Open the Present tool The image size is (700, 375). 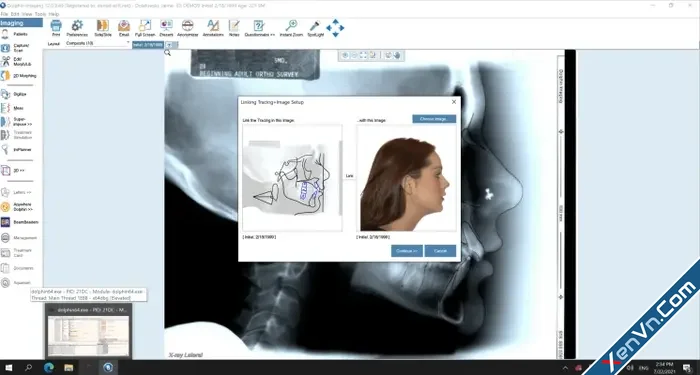(166, 28)
